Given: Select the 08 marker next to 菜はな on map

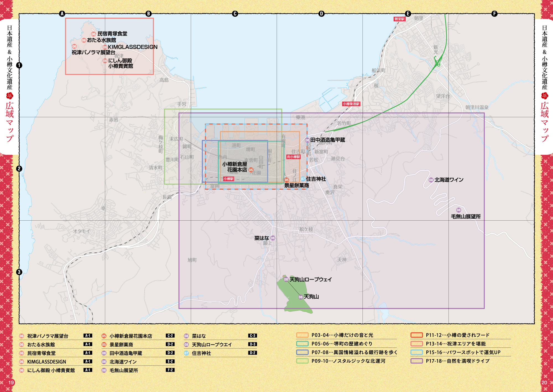Looking at the screenshot, I should click(x=273, y=238).
